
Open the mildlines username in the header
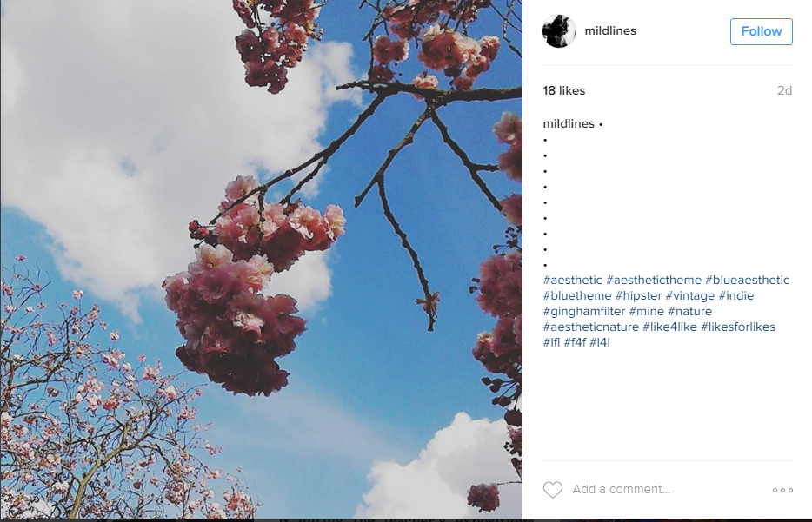click(610, 30)
